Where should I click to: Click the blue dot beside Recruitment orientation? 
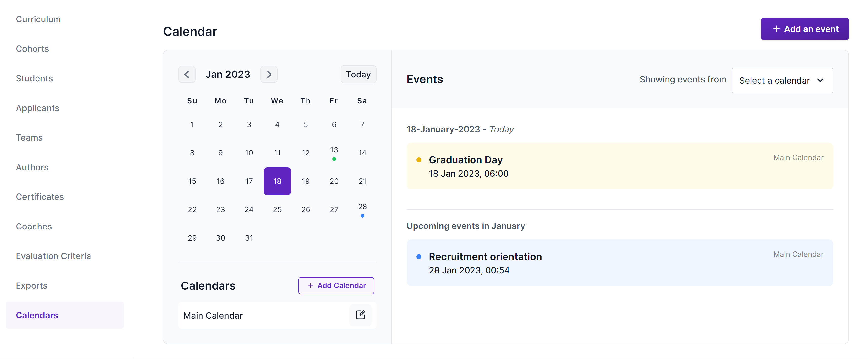click(x=419, y=257)
